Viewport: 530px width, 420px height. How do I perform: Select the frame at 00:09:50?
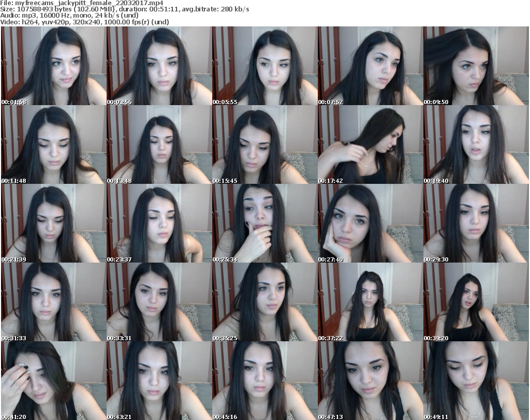click(x=476, y=66)
